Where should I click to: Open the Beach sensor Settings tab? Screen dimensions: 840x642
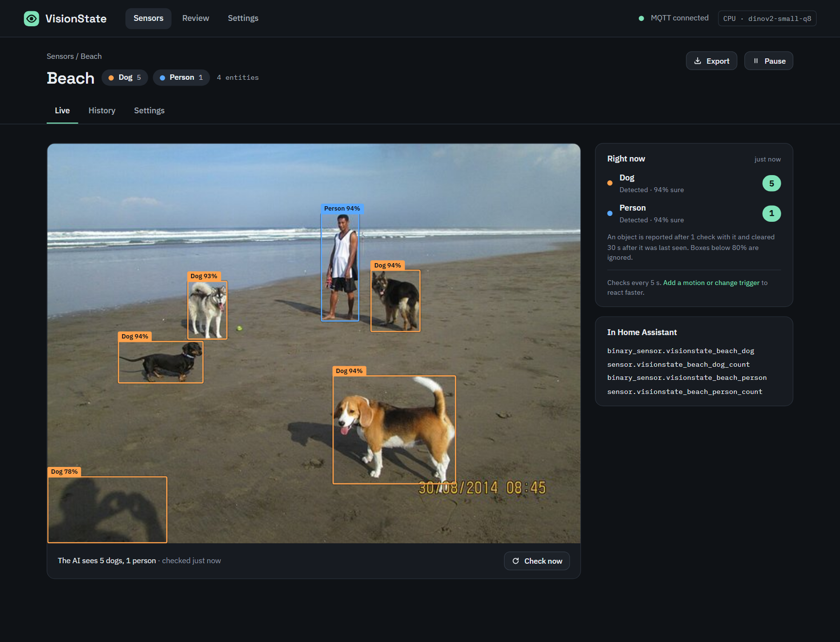click(149, 110)
